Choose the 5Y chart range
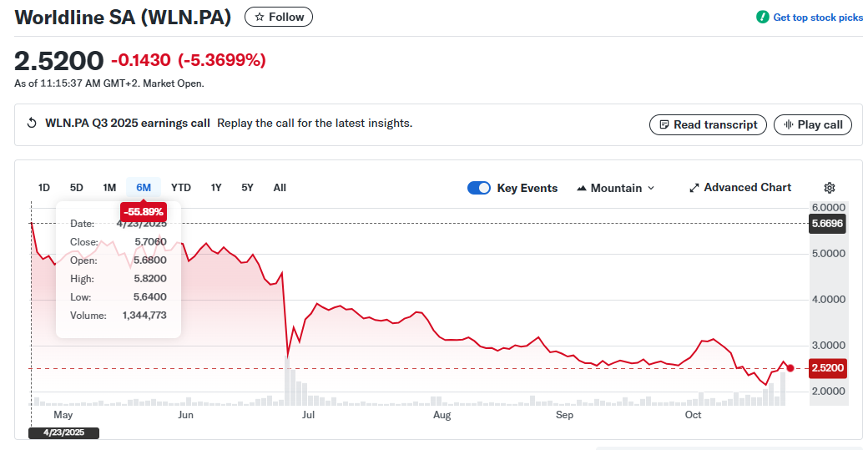 click(247, 188)
